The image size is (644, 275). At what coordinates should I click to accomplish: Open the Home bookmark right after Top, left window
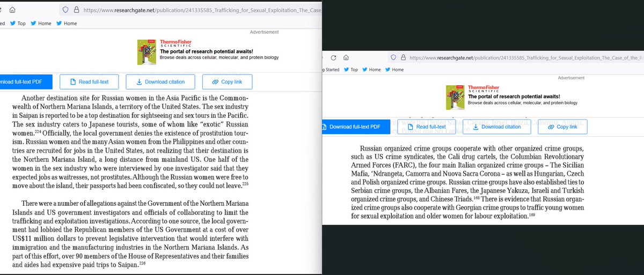tap(41, 24)
